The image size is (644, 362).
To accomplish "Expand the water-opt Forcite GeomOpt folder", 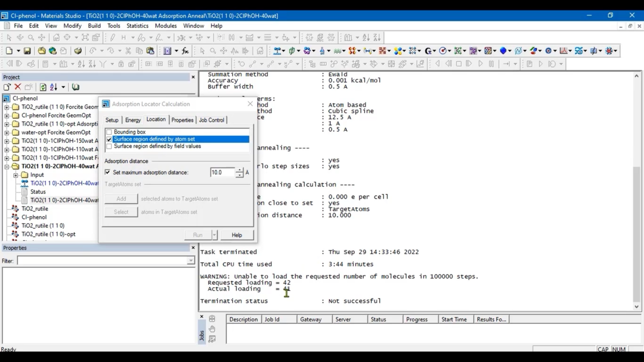I will [8, 132].
